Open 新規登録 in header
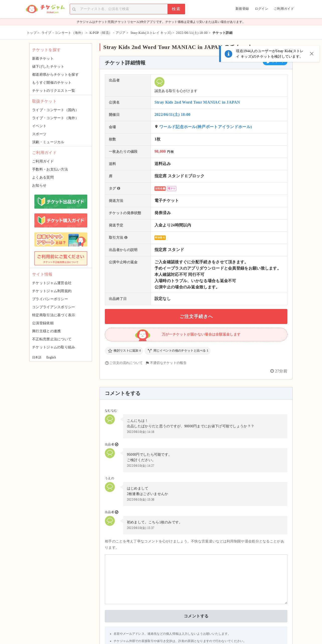The image size is (322, 644). tap(242, 9)
